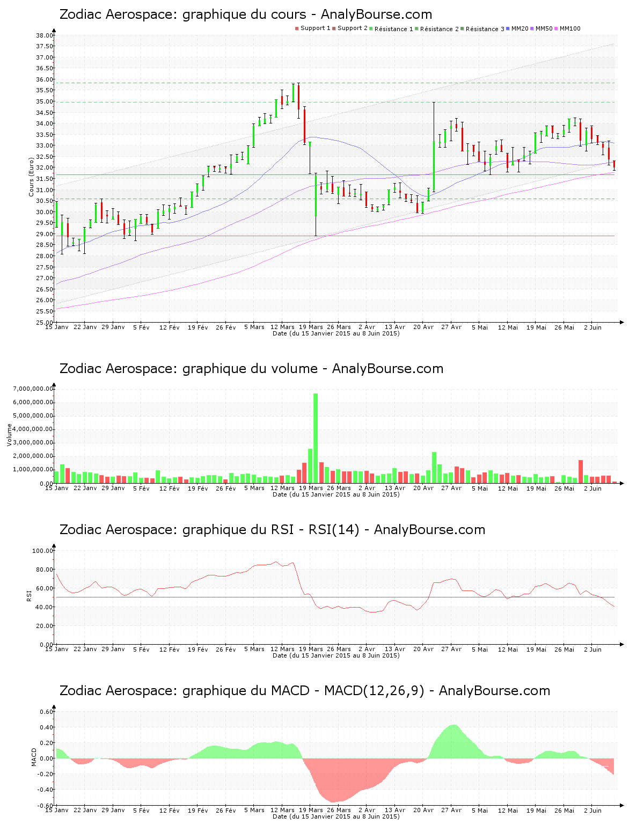Click the 35.00 price axis value

(x=45, y=101)
